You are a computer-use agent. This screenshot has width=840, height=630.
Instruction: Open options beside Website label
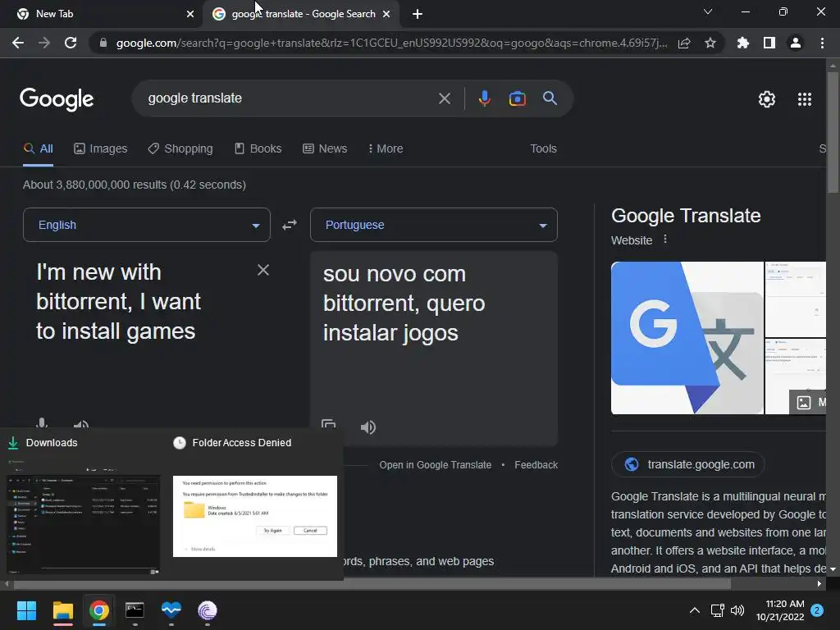point(665,239)
